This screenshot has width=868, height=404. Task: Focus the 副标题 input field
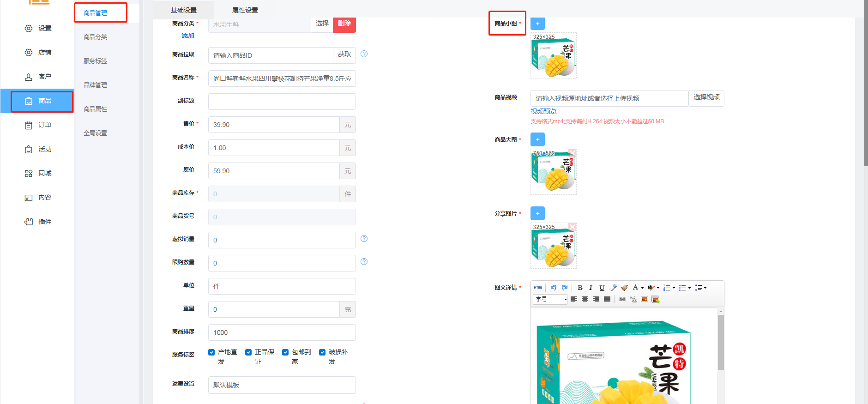[x=282, y=102]
